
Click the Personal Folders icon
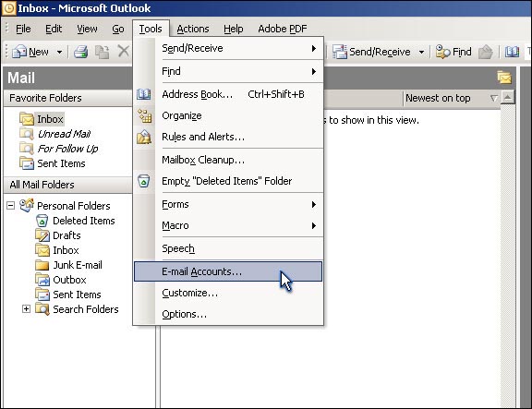click(x=27, y=205)
